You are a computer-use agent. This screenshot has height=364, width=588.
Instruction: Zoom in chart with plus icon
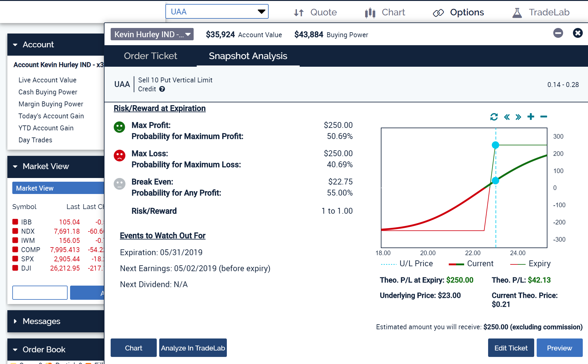pos(531,117)
